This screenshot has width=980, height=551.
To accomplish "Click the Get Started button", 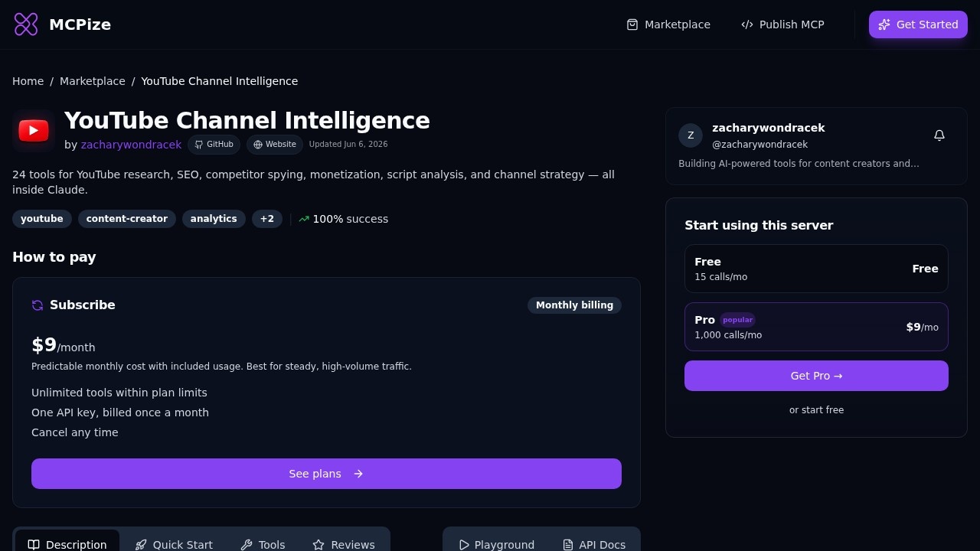I will (x=918, y=24).
